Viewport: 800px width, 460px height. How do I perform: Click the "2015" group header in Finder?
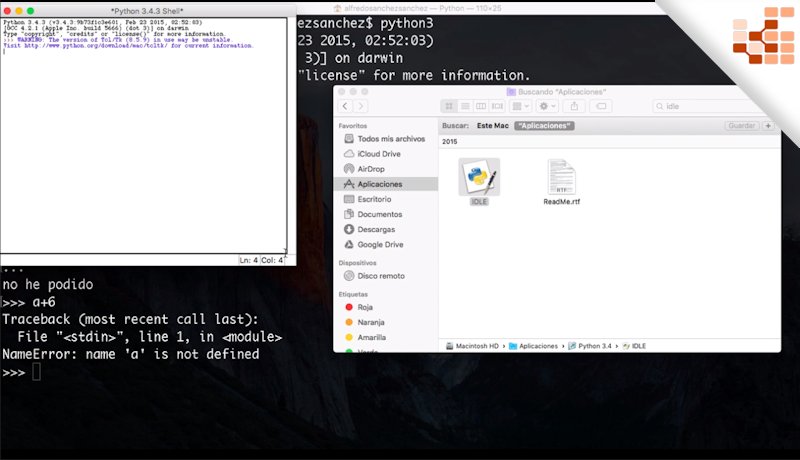pos(449,142)
